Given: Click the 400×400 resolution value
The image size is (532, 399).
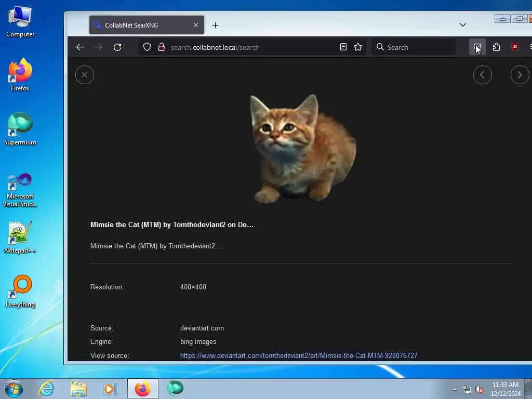Looking at the screenshot, I should point(193,287).
